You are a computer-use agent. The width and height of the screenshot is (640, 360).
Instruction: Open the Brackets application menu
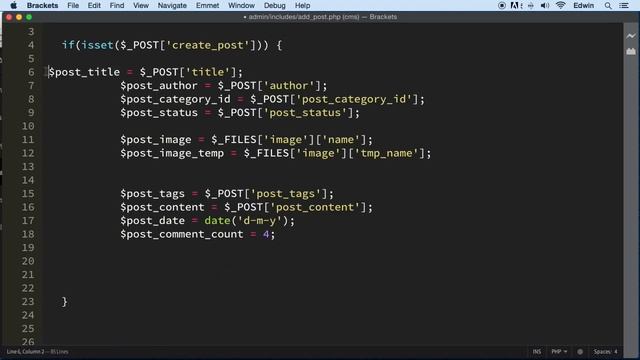tap(42, 5)
